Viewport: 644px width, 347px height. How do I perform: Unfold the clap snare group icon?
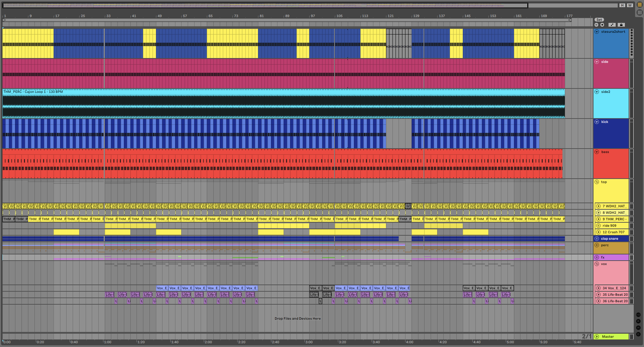coord(597,239)
